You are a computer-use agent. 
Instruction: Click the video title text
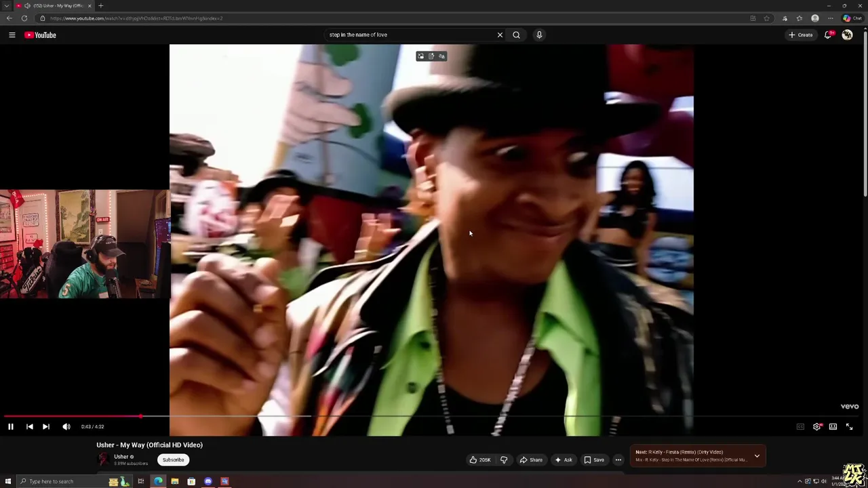pos(149,445)
